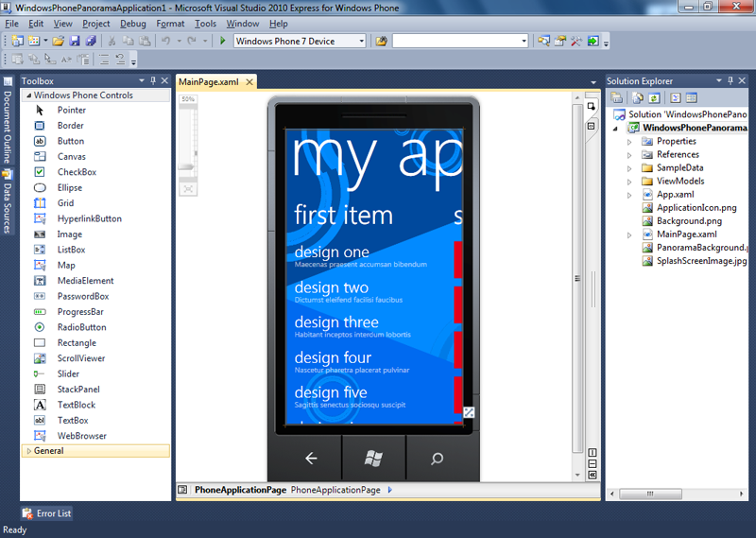Toggle auto-hide pin on Toolbox panel
Screen dimensions: 756x538
pyautogui.click(x=152, y=81)
